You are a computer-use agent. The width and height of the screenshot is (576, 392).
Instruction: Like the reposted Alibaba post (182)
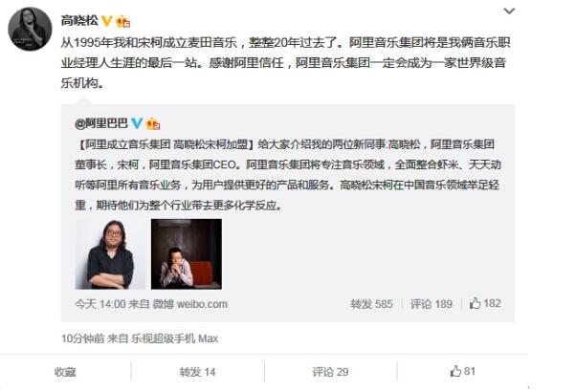(x=485, y=303)
